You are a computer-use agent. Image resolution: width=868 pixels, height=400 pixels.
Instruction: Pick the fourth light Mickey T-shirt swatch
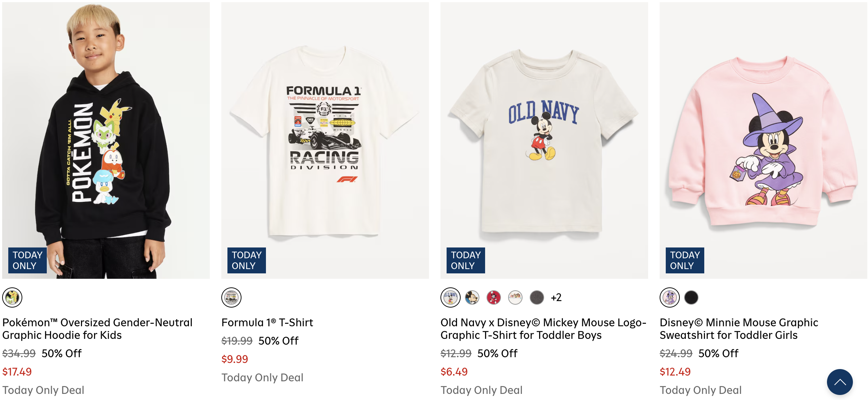click(x=515, y=297)
